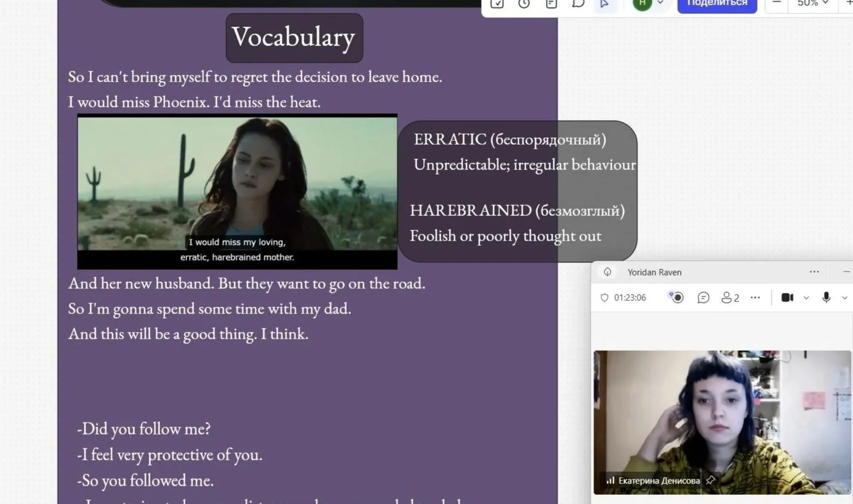Expand microphone options chevron

coord(844,298)
